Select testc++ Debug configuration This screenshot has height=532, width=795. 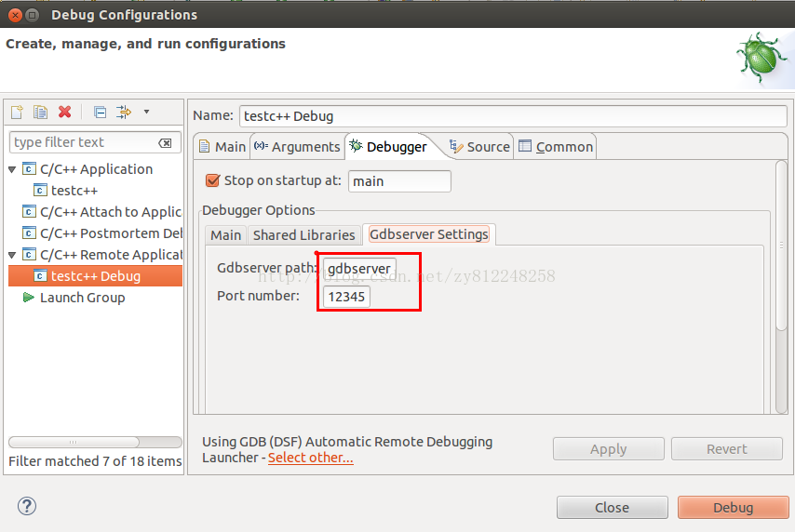pos(95,276)
